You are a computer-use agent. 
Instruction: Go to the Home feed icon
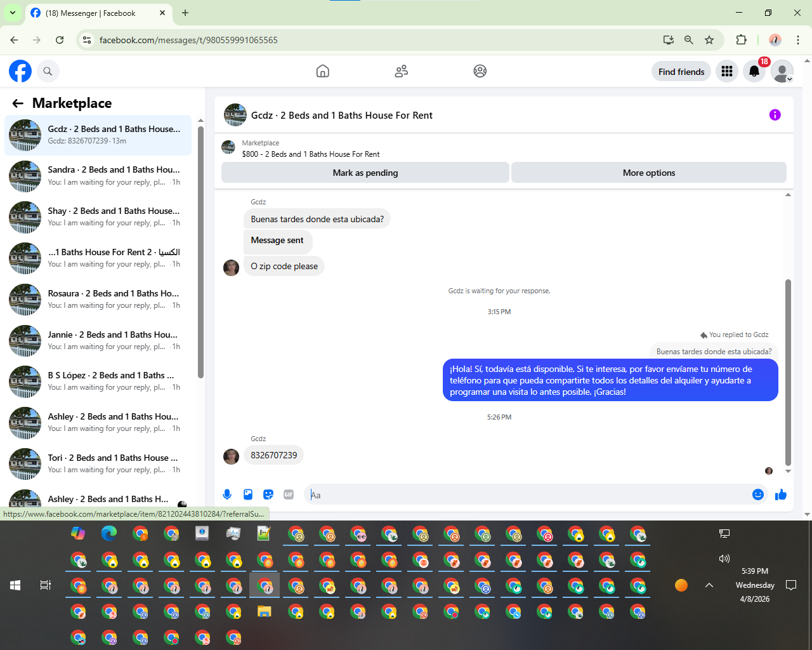tap(323, 71)
